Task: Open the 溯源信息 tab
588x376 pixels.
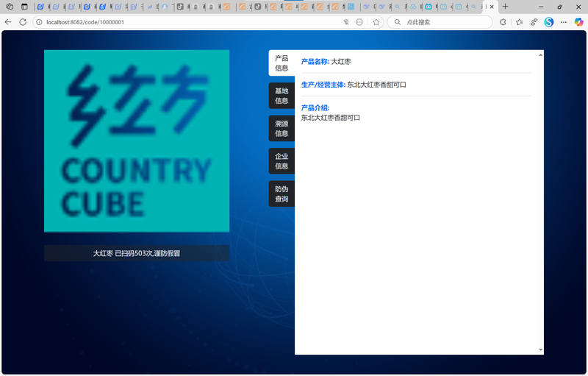Action: pyautogui.click(x=282, y=128)
